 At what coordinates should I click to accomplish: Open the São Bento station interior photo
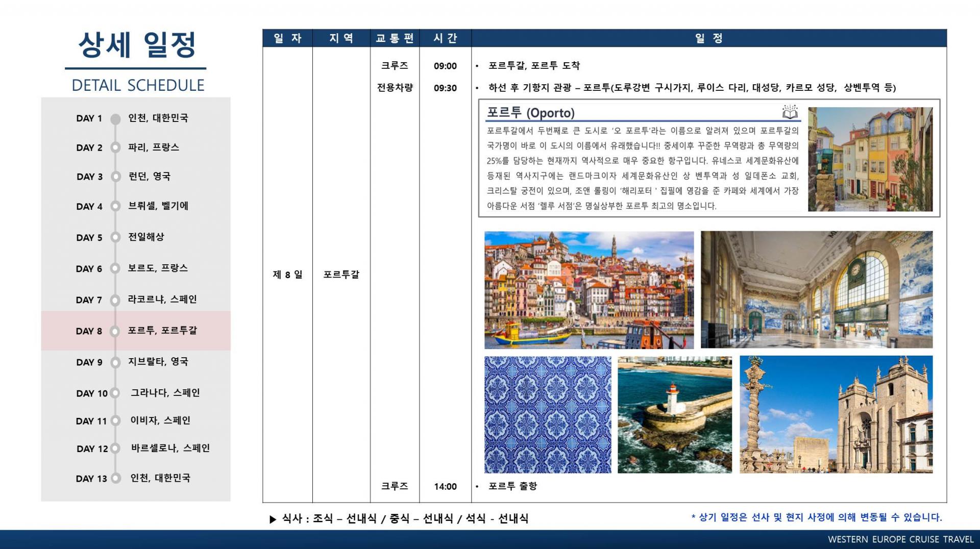coord(817,290)
